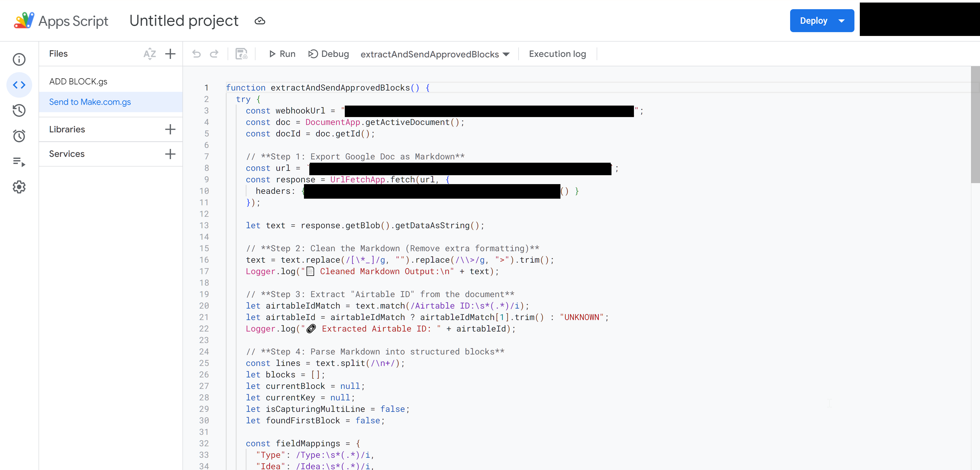Open project history icon in sidebar

pyautogui.click(x=19, y=110)
